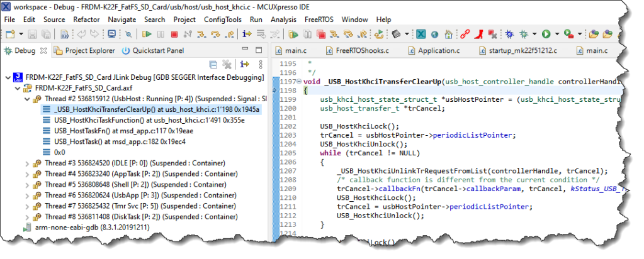Expand Thread #3 IDLE node
Image resolution: width=644 pixels, height=259 pixels.
click(26, 164)
